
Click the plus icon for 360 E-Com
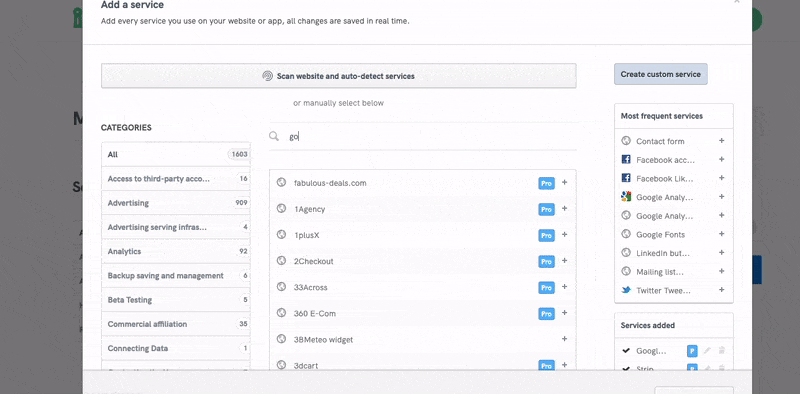[564, 313]
